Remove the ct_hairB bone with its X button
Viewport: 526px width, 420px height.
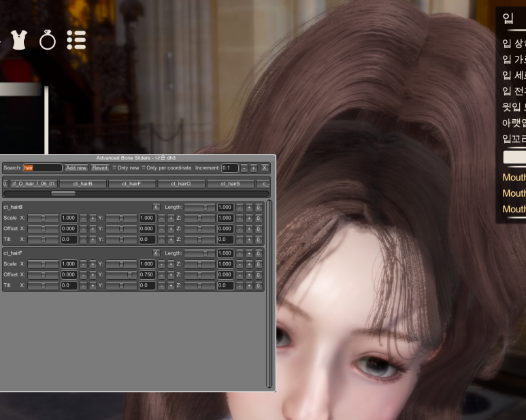pyautogui.click(x=156, y=207)
